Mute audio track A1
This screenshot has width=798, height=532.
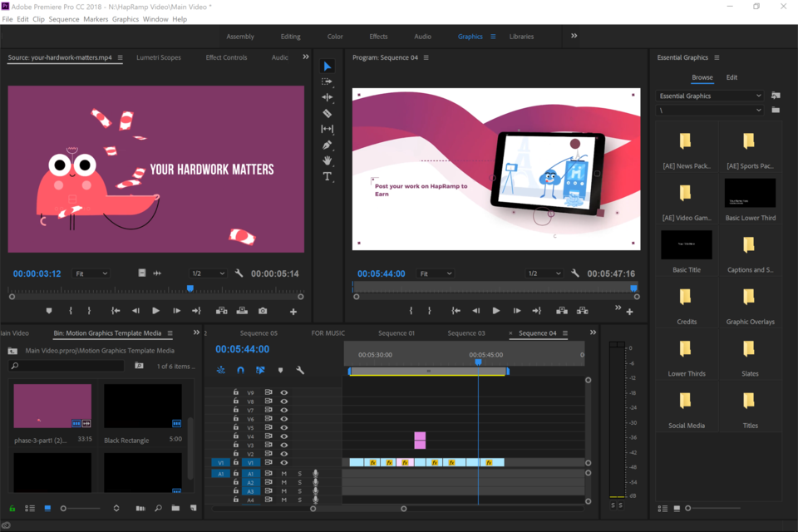284,474
